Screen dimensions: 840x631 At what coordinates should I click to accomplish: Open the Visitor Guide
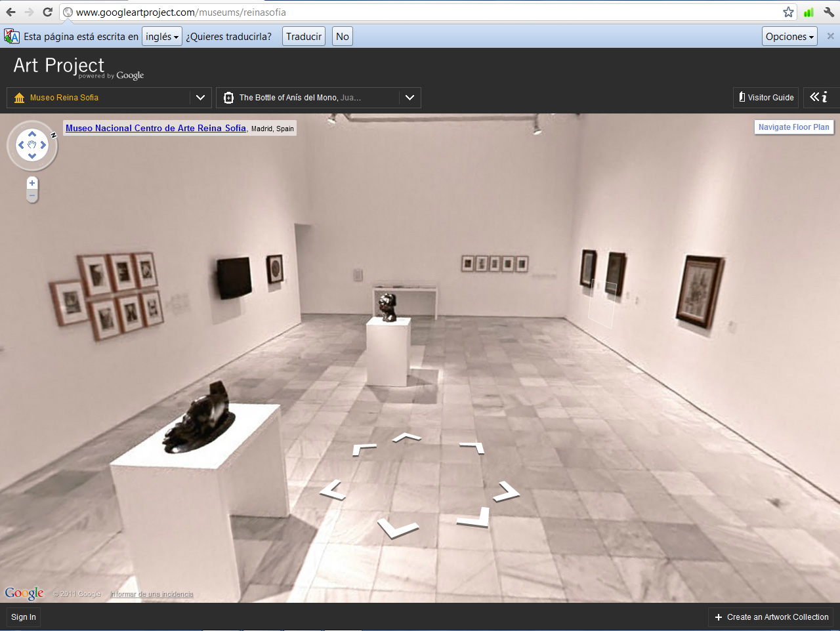766,98
